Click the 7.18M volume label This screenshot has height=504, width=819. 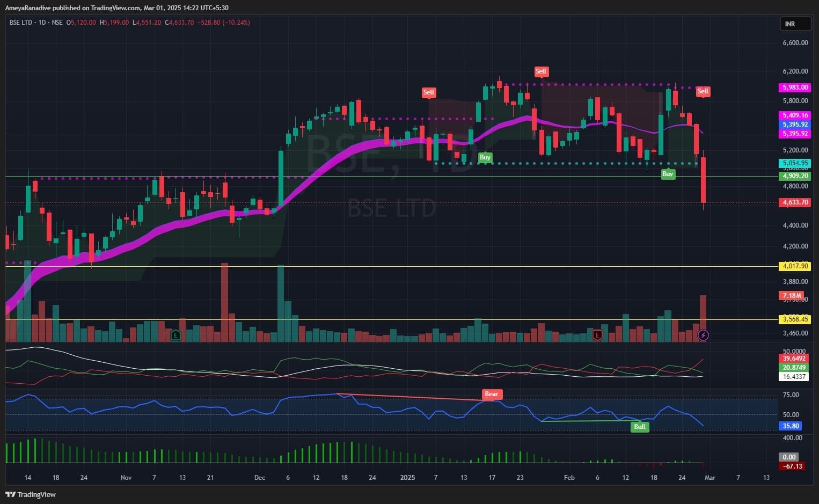(792, 296)
